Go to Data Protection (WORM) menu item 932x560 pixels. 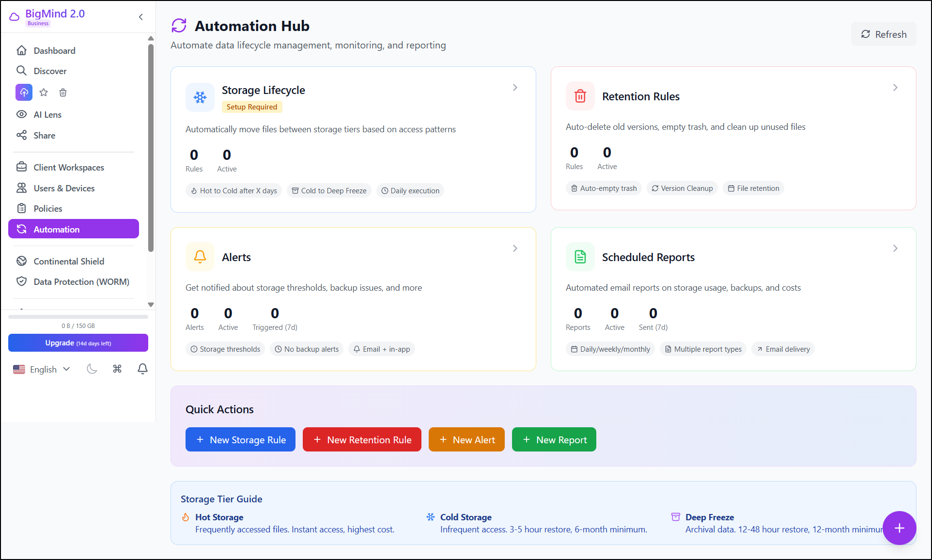click(81, 281)
